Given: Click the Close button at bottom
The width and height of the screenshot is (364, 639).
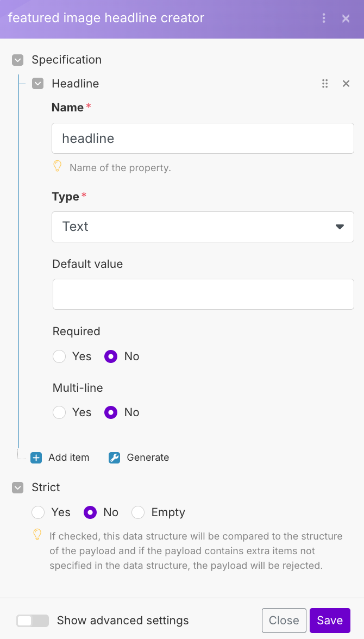Looking at the screenshot, I should click(284, 621).
